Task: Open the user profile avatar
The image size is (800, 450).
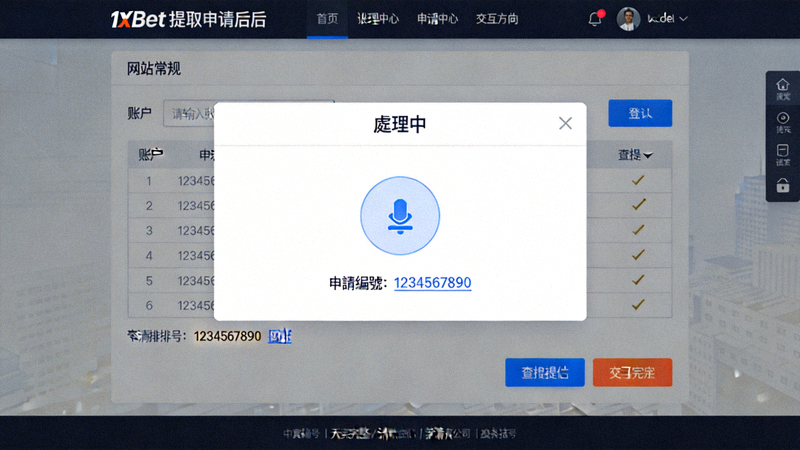Action: pyautogui.click(x=628, y=19)
